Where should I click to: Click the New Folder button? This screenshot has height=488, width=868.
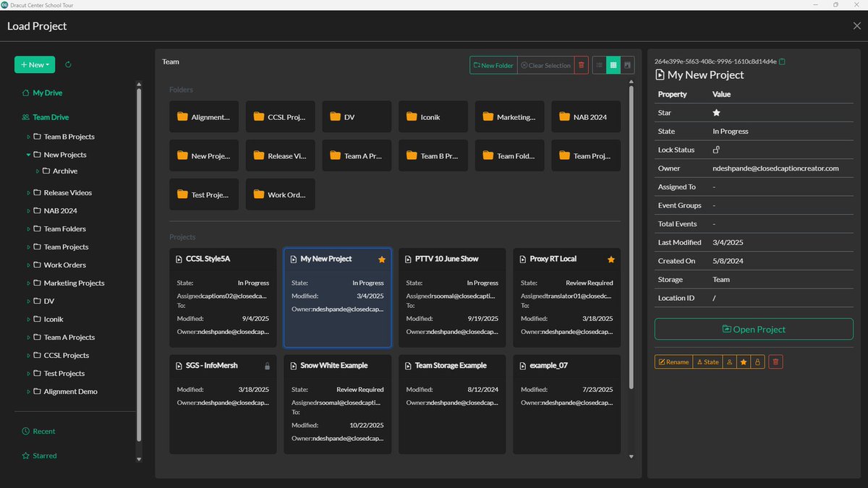click(493, 65)
